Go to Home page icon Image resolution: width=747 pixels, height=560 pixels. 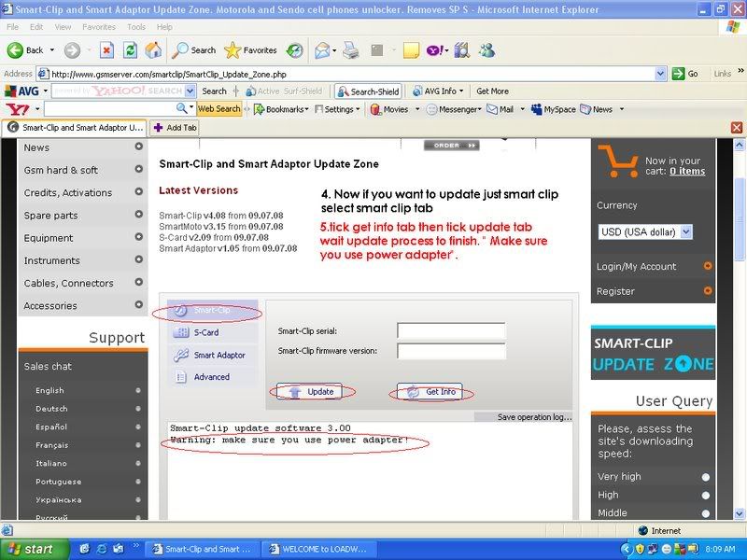153,50
